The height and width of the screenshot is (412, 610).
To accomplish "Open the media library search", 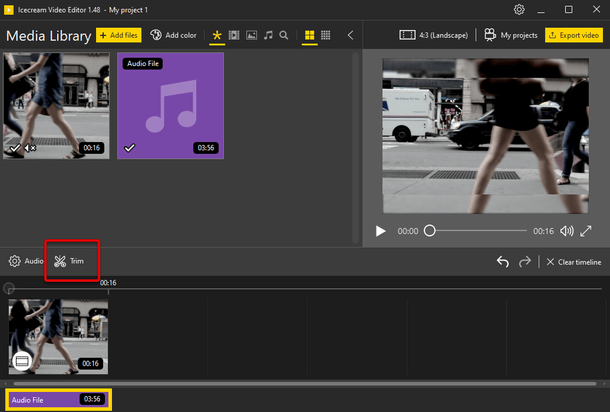I will coord(284,35).
